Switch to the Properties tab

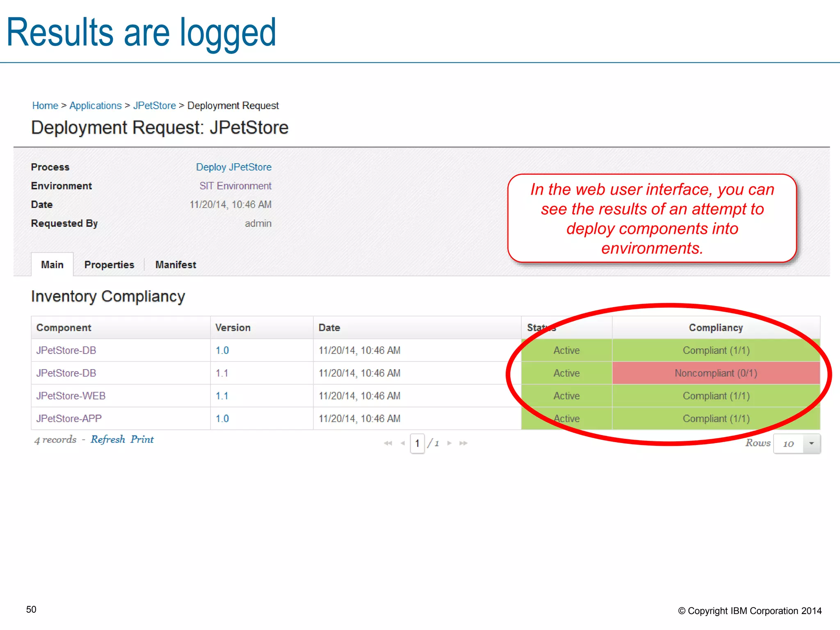(x=109, y=265)
